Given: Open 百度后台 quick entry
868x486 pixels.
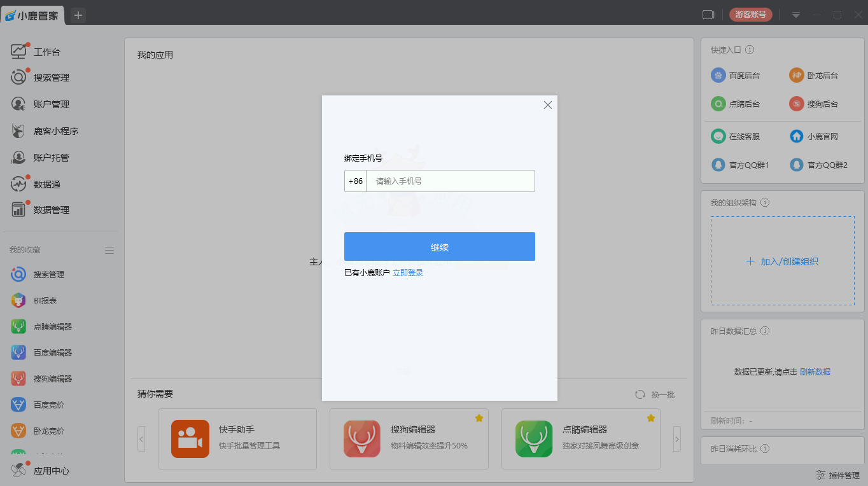Looking at the screenshot, I should click(735, 75).
